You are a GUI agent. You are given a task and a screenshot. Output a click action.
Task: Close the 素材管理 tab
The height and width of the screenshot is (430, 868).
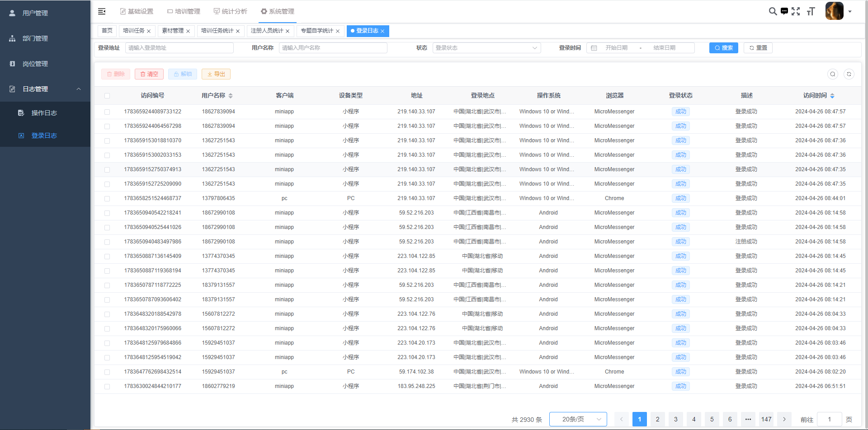(x=188, y=31)
